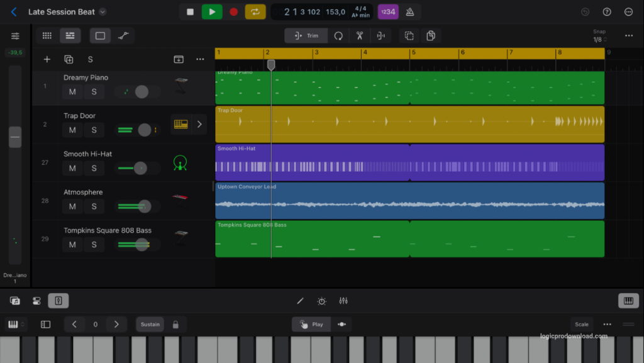Open the piano keyboard icon at bottom right

tap(628, 301)
